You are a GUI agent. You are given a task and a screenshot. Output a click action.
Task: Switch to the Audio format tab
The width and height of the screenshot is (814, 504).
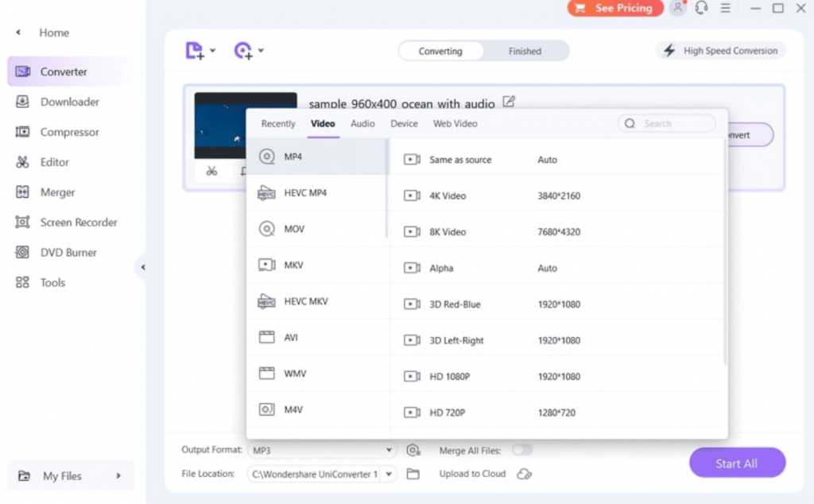tap(362, 123)
